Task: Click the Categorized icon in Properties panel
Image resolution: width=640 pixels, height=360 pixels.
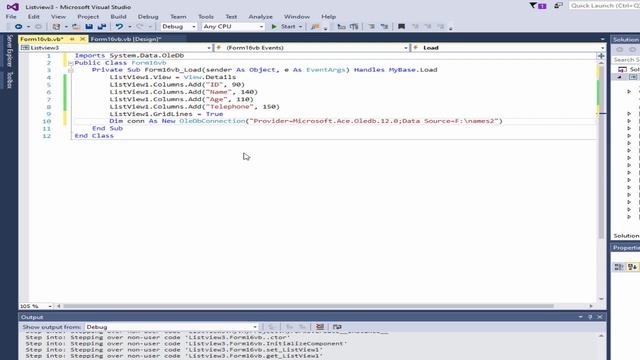Action: (619, 267)
